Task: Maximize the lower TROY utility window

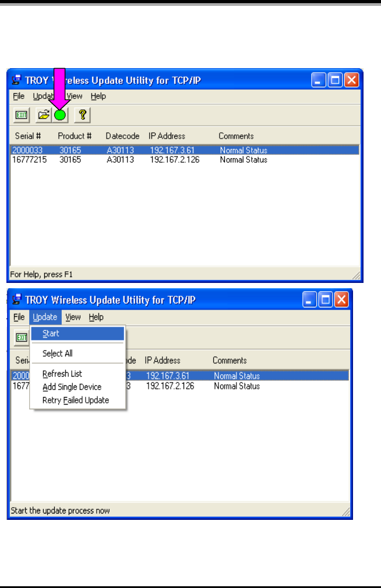Action: (326, 300)
